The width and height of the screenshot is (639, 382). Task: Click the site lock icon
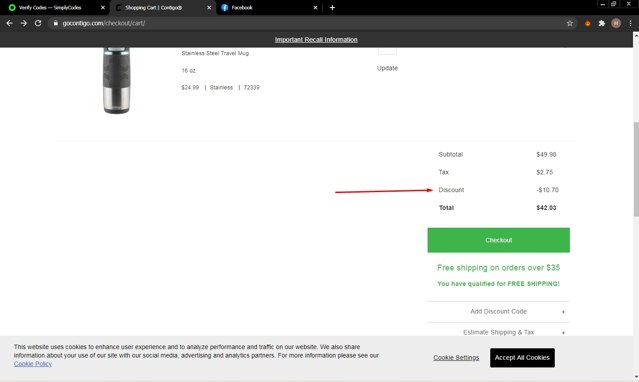coord(56,23)
